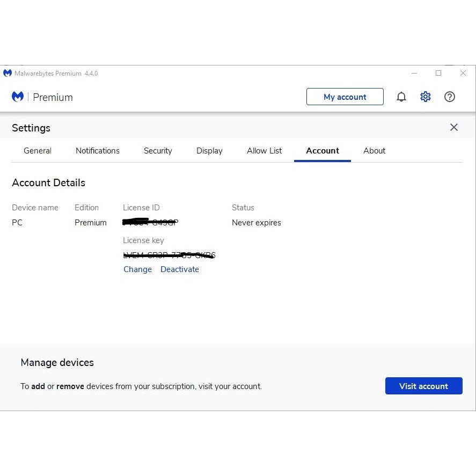Image resolution: width=476 pixels, height=476 pixels.
Task: Click the Malwarebytes logo beside Premium
Action: click(18, 97)
